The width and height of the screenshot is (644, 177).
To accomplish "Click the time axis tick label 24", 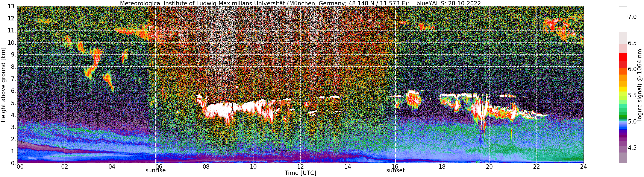I will [x=583, y=166].
